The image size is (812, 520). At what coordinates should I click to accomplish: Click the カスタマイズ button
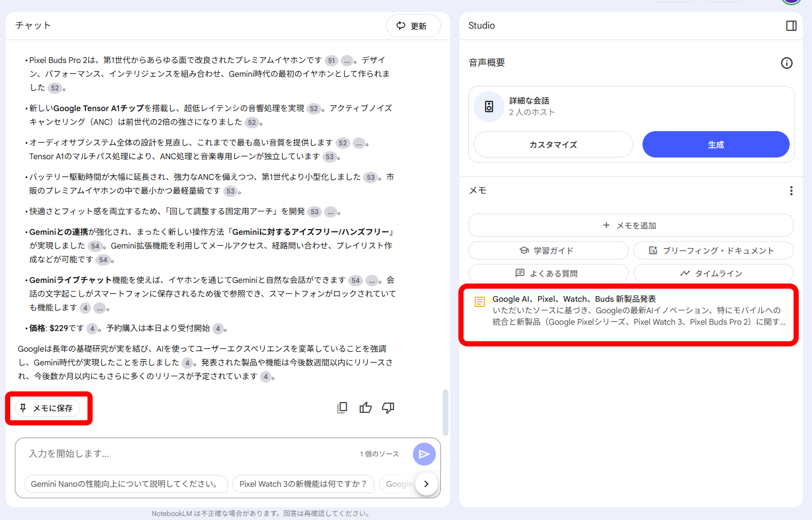[x=553, y=144]
